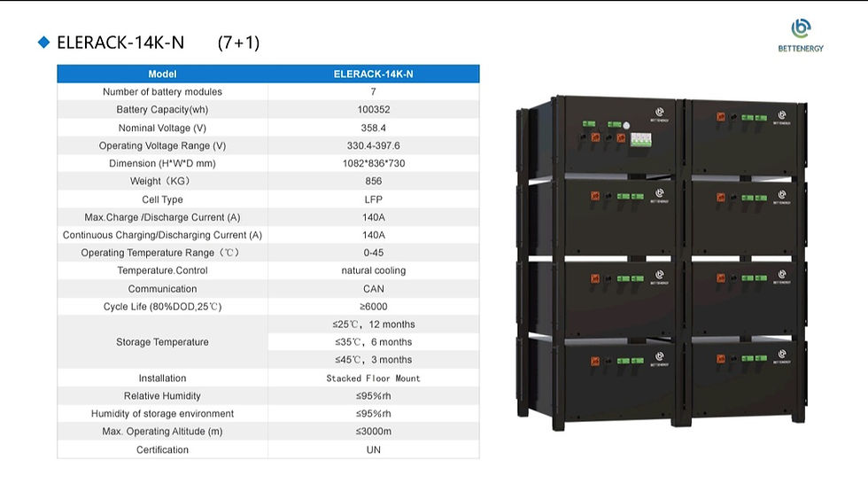Image resolution: width=868 pixels, height=484 pixels.
Task: Click the 856 weight value
Action: [x=374, y=181]
